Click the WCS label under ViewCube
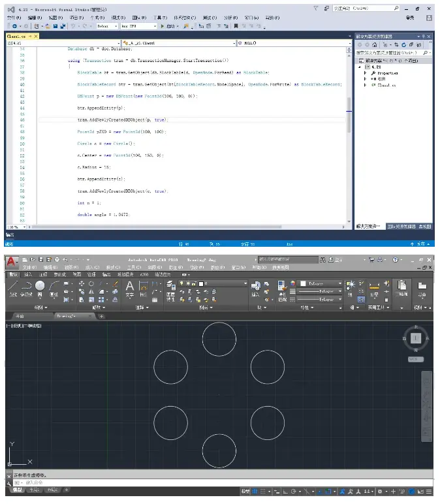This screenshot has width=440, height=504. (416, 359)
